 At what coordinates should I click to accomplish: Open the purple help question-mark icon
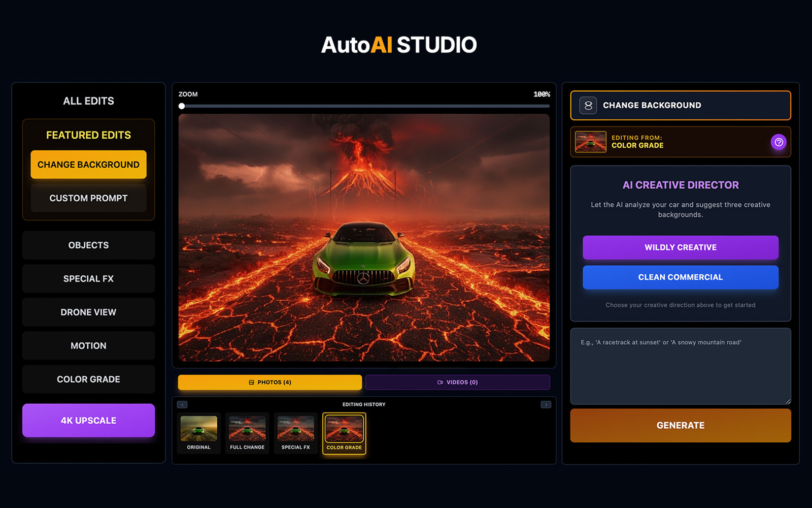coord(780,142)
